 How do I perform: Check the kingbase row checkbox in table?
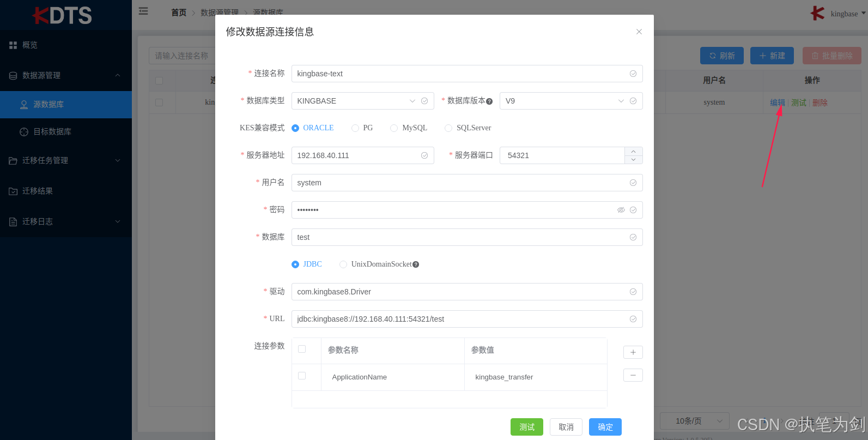[159, 103]
